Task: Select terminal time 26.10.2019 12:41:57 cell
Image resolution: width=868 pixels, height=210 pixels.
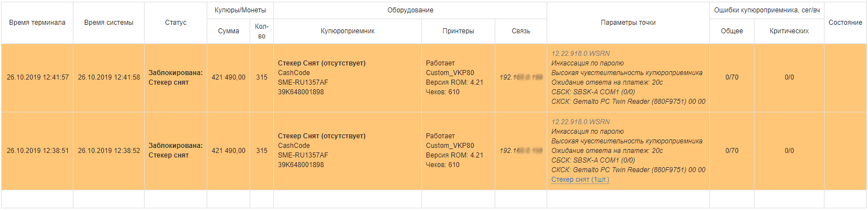Action: (x=37, y=77)
